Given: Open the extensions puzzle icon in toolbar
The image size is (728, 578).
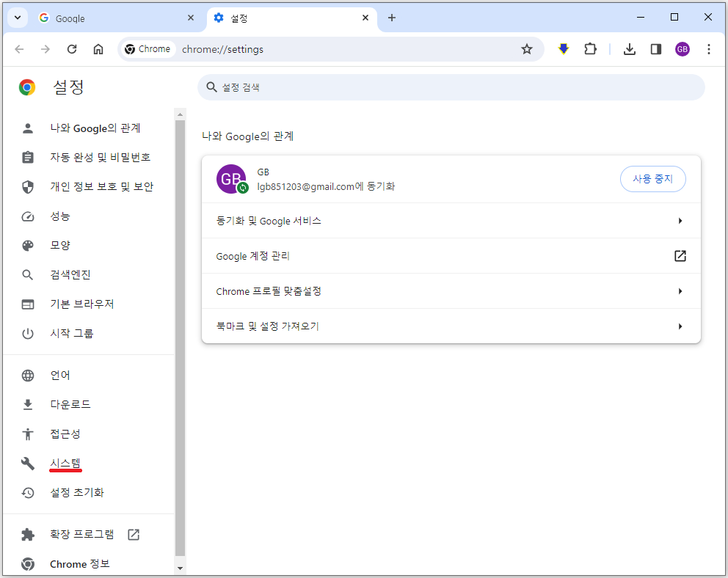Looking at the screenshot, I should [x=590, y=48].
